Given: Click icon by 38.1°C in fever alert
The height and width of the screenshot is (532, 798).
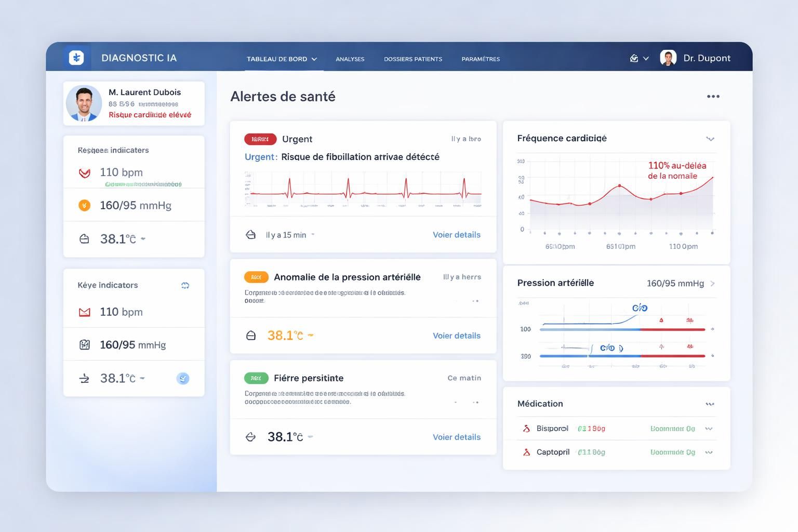Looking at the screenshot, I should click(x=250, y=437).
